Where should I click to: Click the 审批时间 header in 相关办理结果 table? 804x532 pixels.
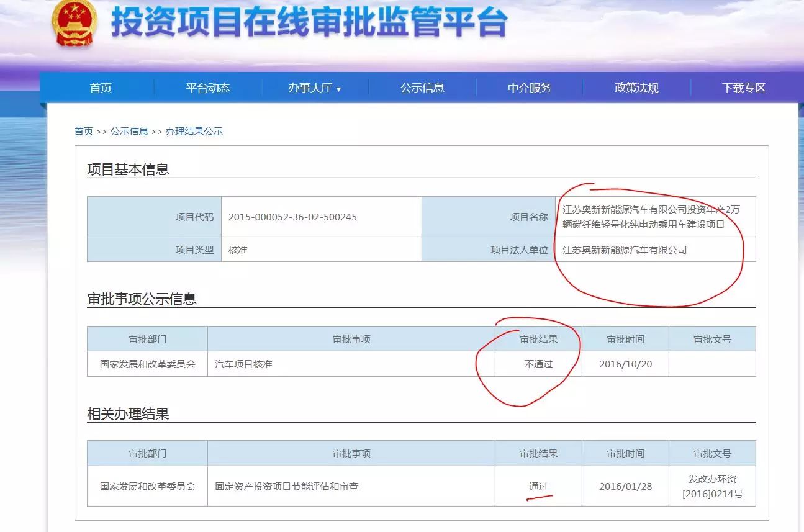(625, 454)
